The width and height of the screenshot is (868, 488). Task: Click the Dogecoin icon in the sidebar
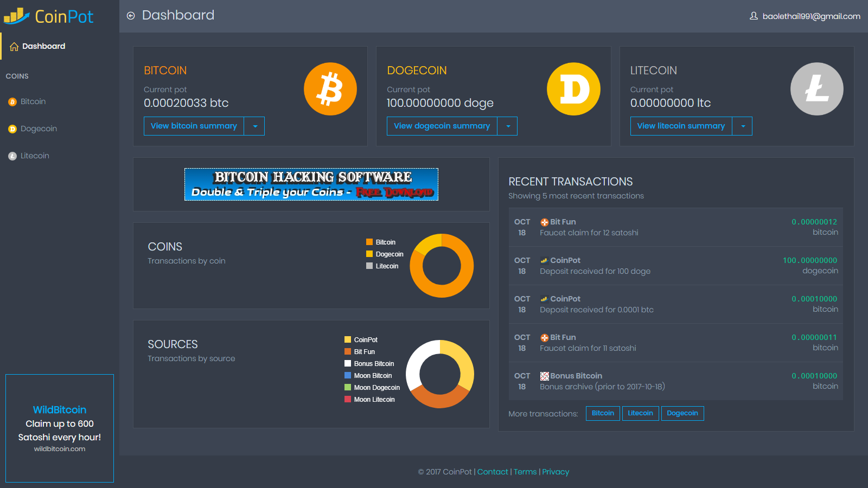pos(12,129)
